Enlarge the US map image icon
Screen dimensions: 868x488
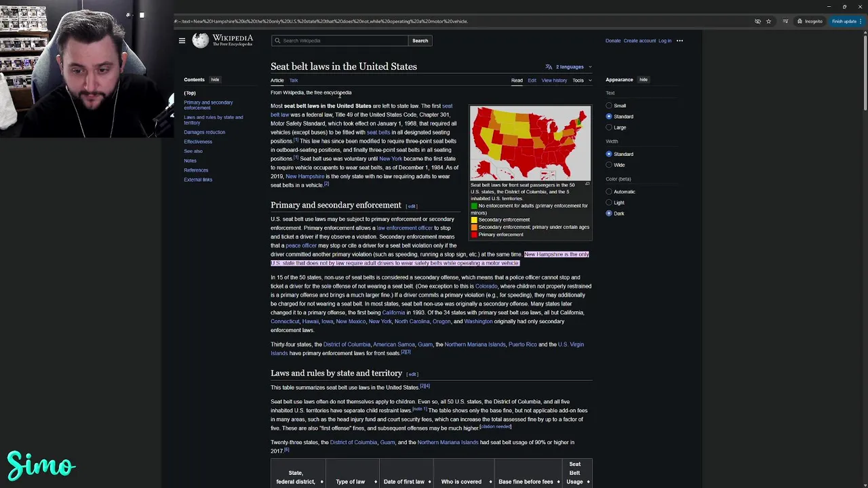tap(587, 184)
